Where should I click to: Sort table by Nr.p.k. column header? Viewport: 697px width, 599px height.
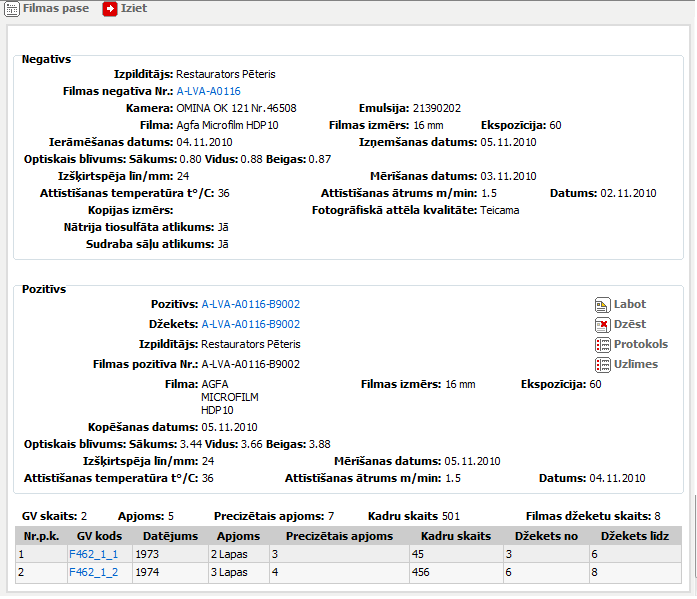(40, 536)
